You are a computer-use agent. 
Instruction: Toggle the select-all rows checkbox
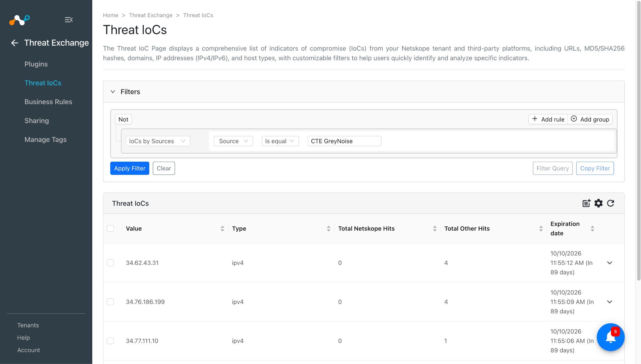coord(110,229)
